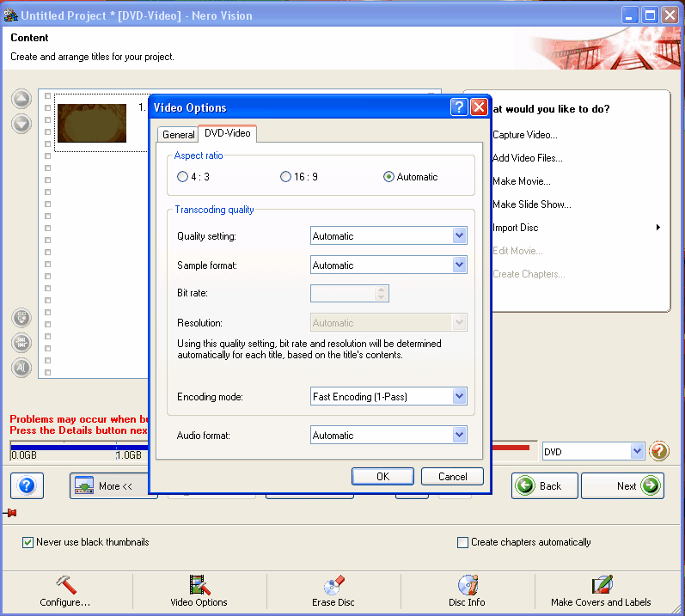Image resolution: width=685 pixels, height=616 pixels.
Task: Open the Disc Info icon
Action: point(468,585)
